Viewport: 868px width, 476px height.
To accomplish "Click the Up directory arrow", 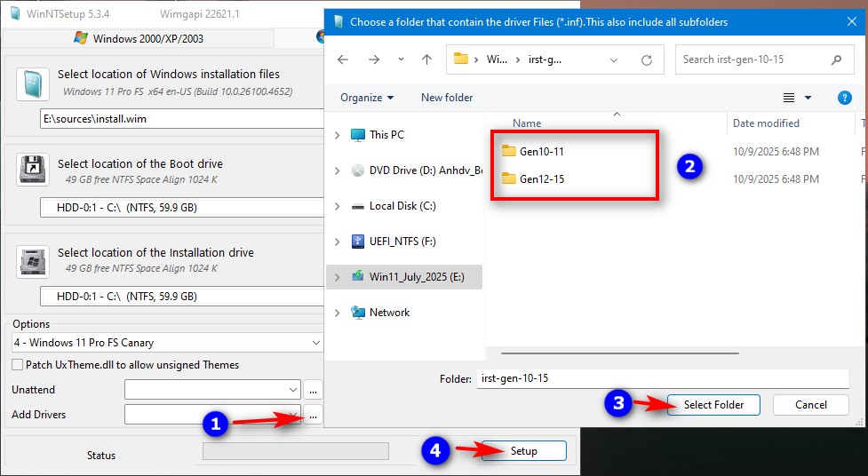I will click(426, 59).
